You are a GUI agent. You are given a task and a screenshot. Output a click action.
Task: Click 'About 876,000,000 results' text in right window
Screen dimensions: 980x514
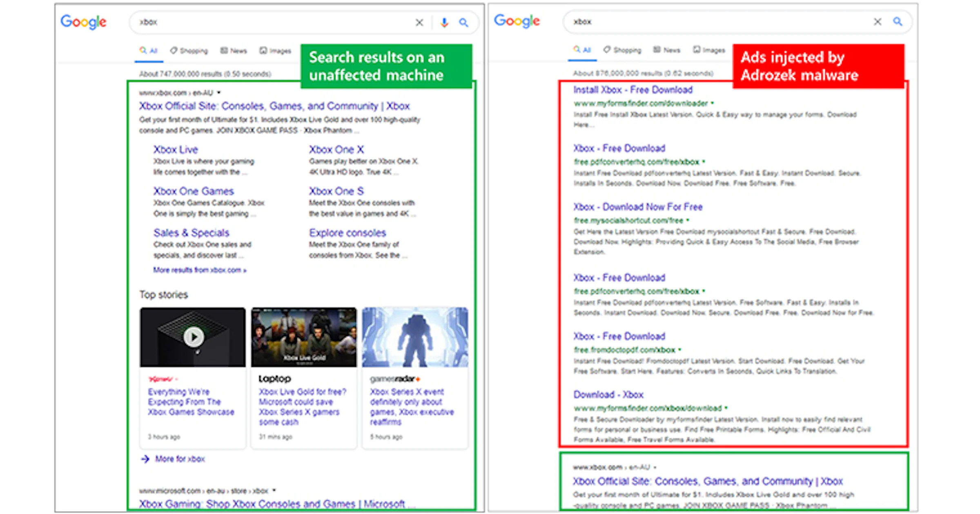coord(643,73)
